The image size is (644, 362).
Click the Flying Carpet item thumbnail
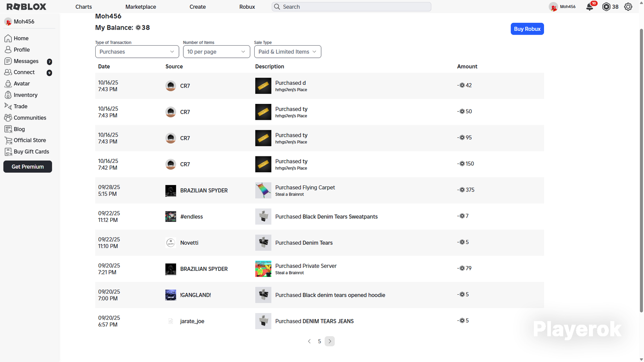pos(263,190)
